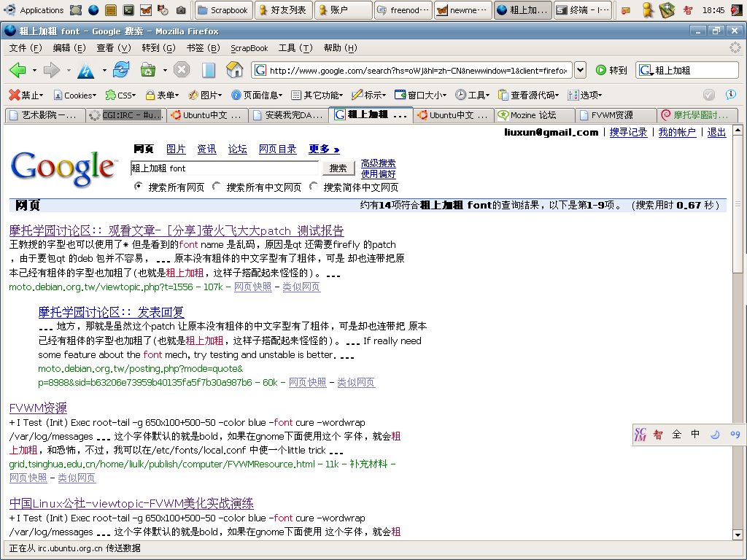Click the butterfly launcher in the top panel
This screenshot has width=747, height=560.
(146, 9)
